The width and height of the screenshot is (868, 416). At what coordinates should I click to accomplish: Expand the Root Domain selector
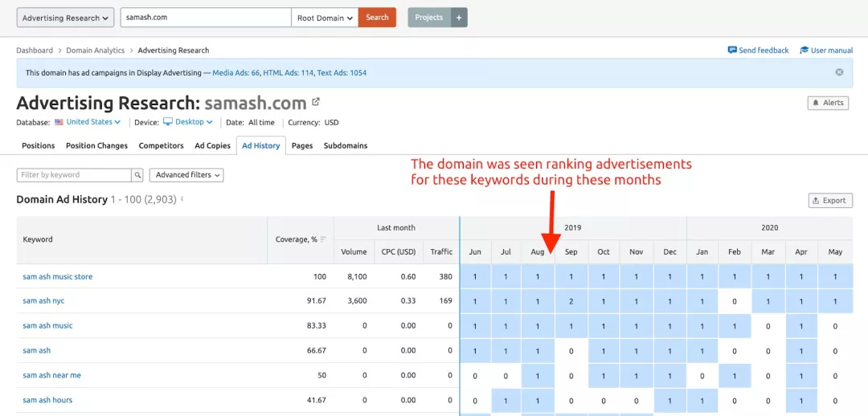(x=325, y=18)
